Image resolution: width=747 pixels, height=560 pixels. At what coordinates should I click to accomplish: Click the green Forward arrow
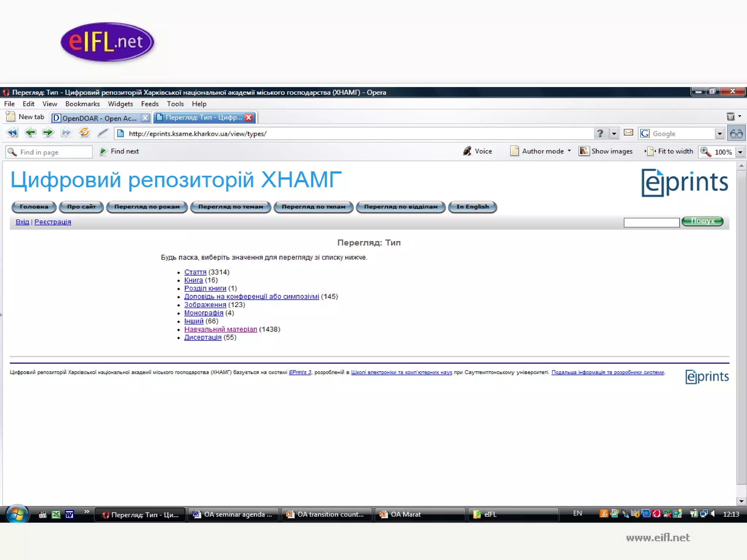coord(48,133)
